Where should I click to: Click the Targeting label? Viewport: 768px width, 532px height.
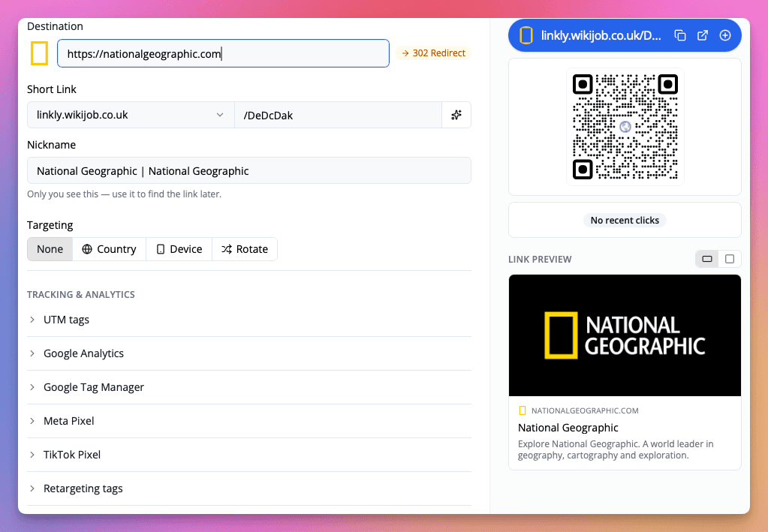tap(50, 225)
